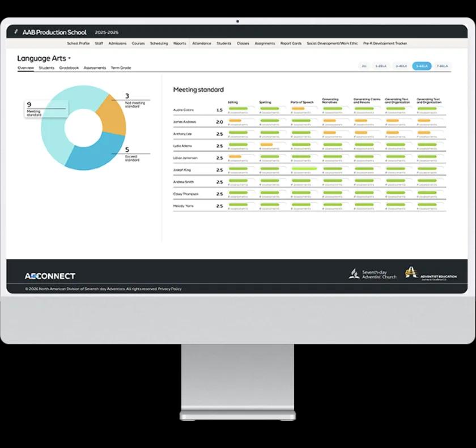Switch to the Gradebook tab
Viewport: 476px width, 448px height.
pyautogui.click(x=69, y=68)
